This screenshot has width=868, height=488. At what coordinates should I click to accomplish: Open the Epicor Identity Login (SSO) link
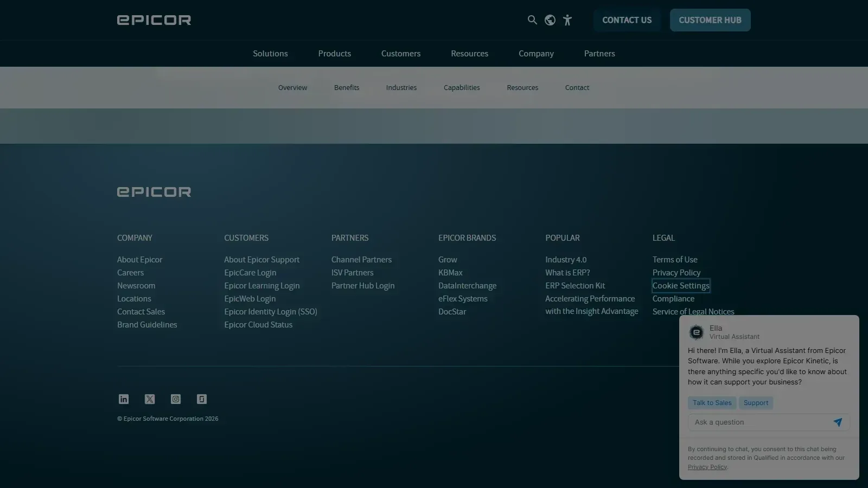coord(271,312)
